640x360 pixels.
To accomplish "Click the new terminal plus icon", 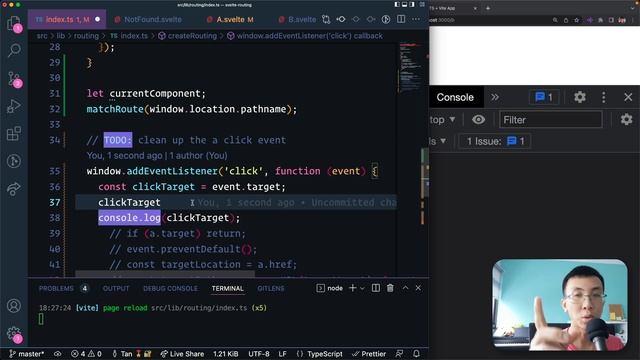I will 353,288.
